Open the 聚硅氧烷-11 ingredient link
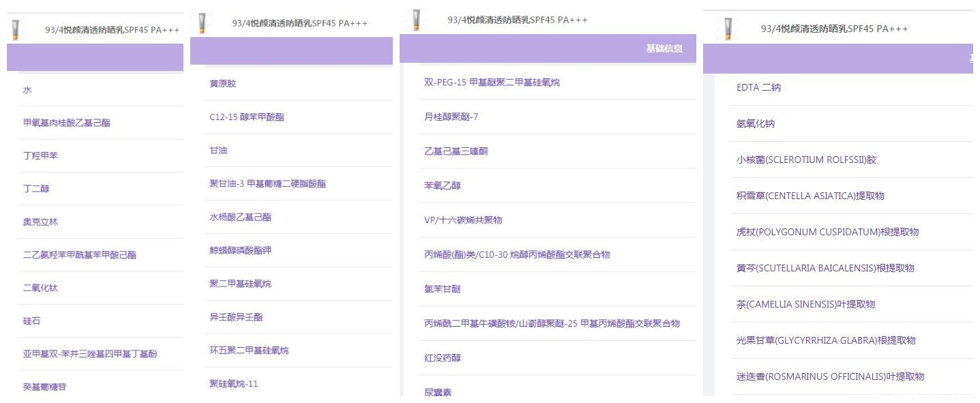This screenshot has height=403, width=980. [233, 384]
